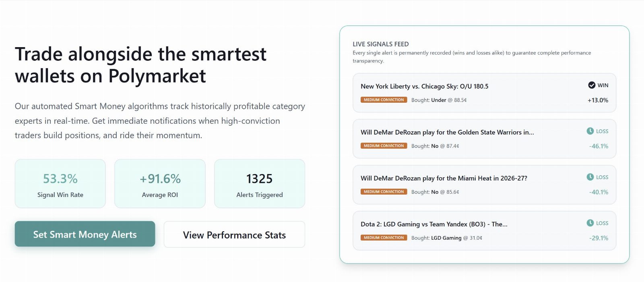This screenshot has width=644, height=282.
Task: Click Medium Conviction badge on Dota 2 card
Action: (384, 238)
